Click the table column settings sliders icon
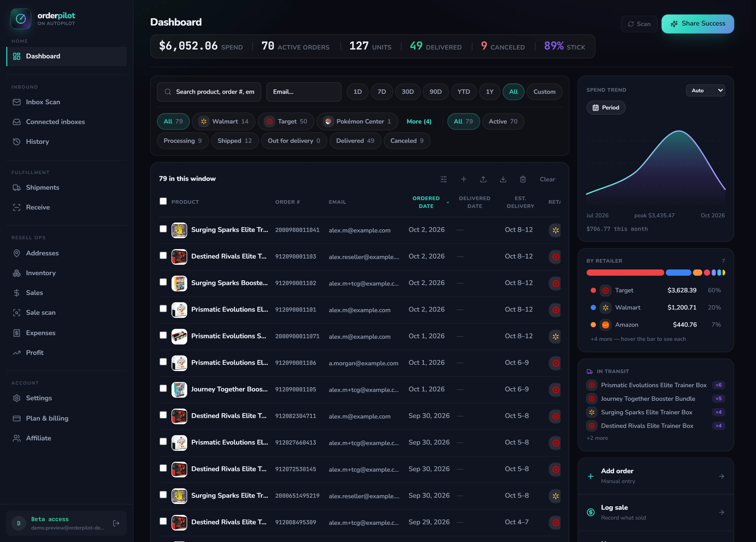Viewport: 756px width, 542px height. pyautogui.click(x=443, y=179)
